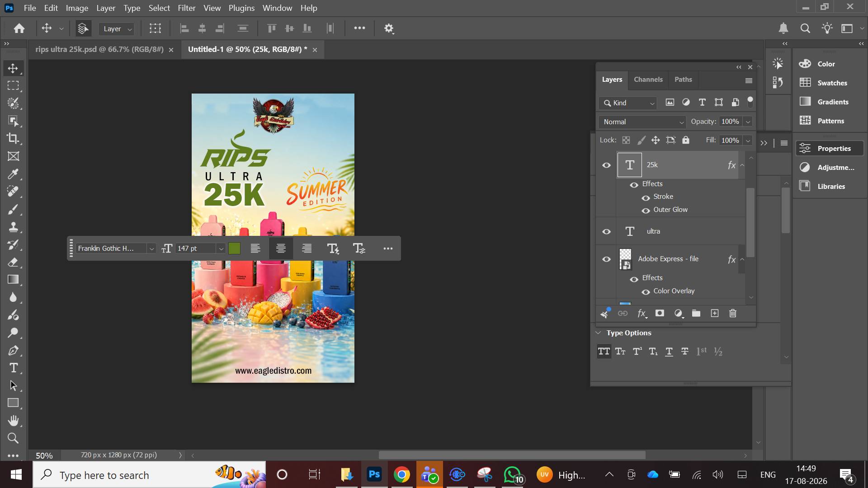Select the Clone Stamp tool
868x488 pixels.
13,227
